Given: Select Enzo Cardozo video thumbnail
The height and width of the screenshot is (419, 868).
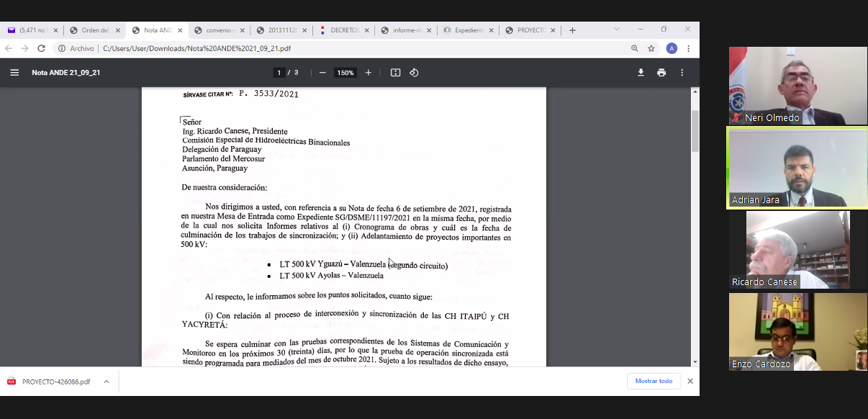Looking at the screenshot, I should tap(798, 332).
